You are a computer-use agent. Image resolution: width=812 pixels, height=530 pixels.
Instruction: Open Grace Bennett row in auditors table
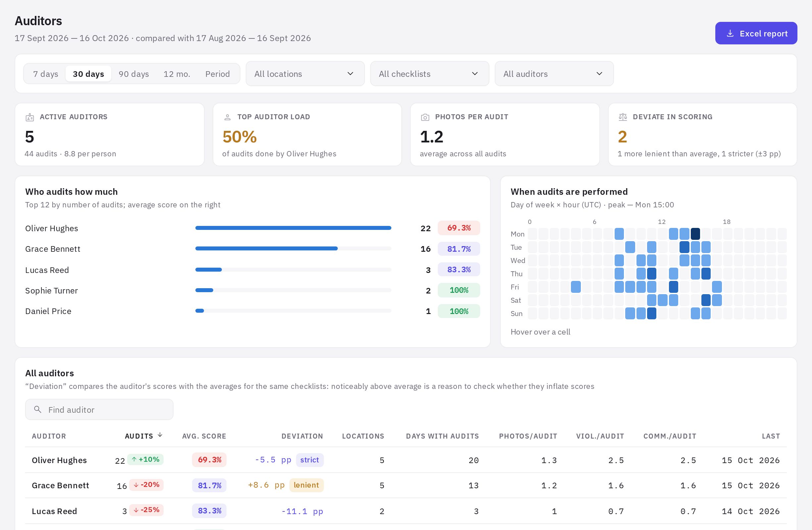point(406,485)
